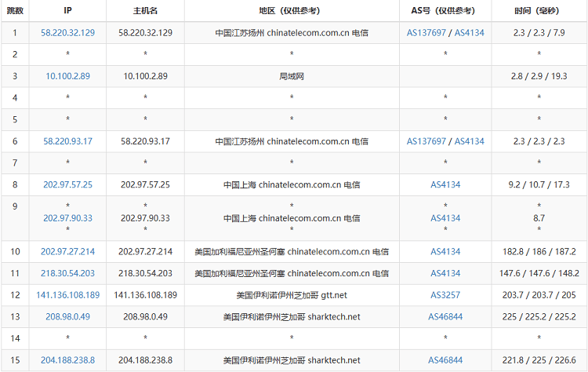This screenshot has width=588, height=372.
Task: Select hostname cell 202.97.27.214
Action: 145,251
